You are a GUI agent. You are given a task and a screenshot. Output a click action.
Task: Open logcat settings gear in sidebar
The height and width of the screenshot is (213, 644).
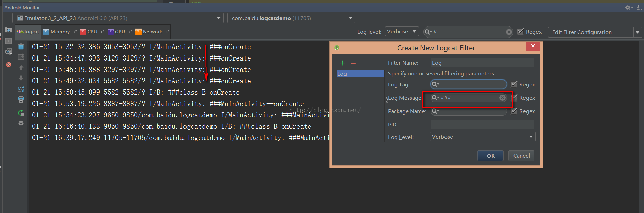coord(21,123)
